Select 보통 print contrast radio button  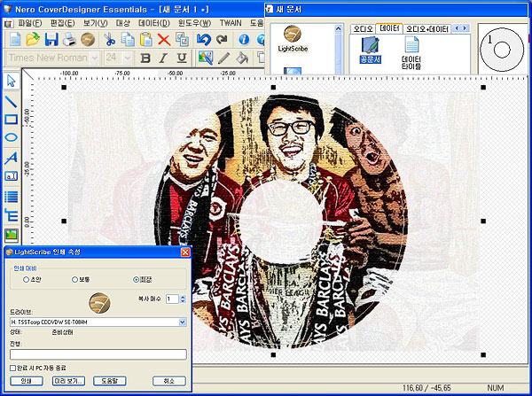pyautogui.click(x=75, y=280)
